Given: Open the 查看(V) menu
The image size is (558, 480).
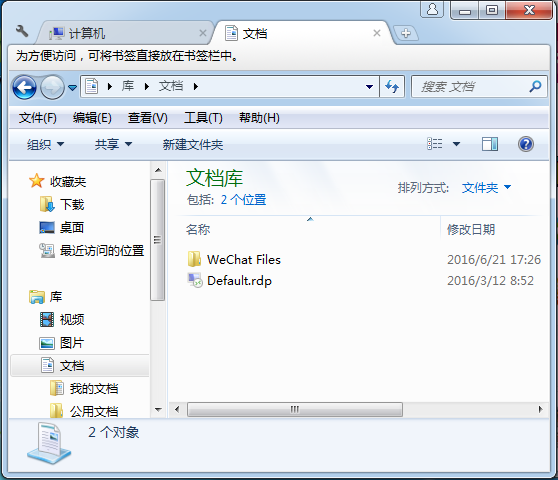Looking at the screenshot, I should 147,118.
